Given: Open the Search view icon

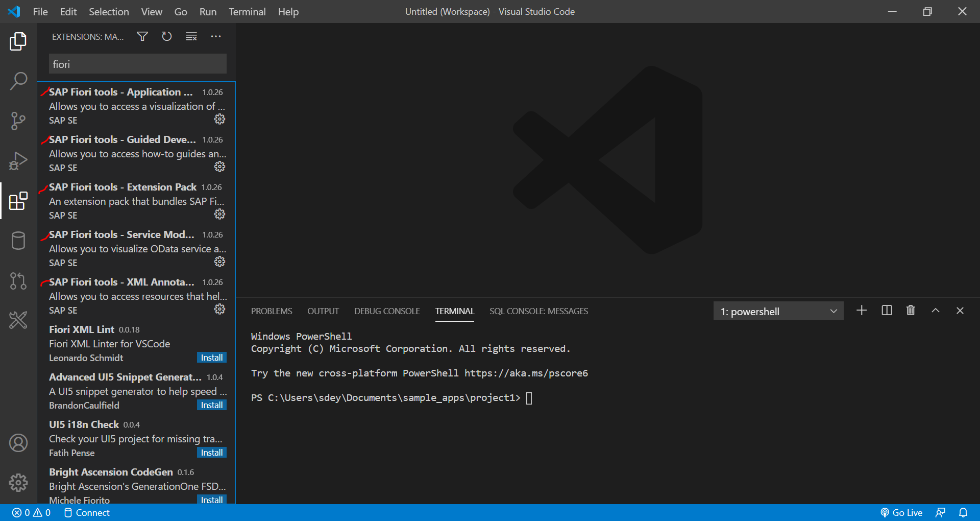Looking at the screenshot, I should click(18, 81).
